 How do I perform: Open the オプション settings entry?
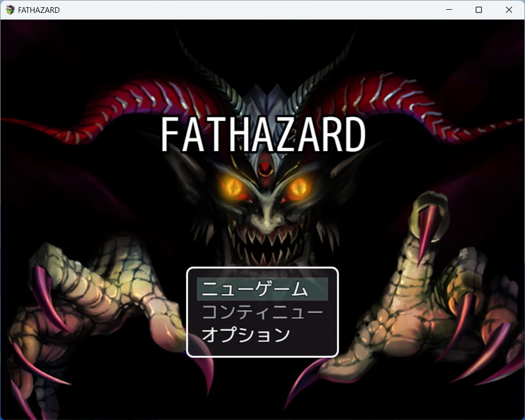tap(262, 335)
